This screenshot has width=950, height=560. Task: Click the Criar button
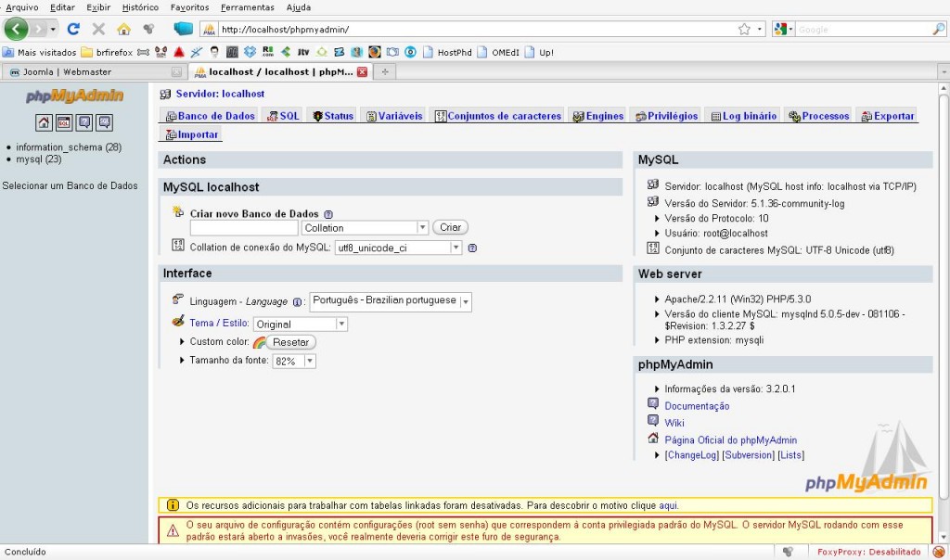tap(450, 228)
